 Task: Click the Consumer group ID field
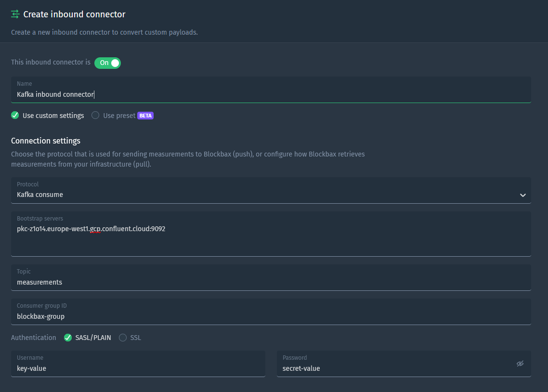pyautogui.click(x=271, y=312)
